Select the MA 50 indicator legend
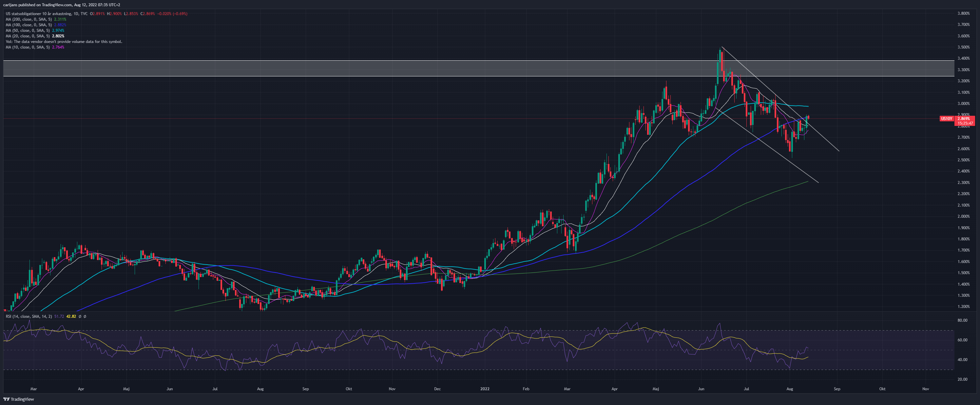 click(x=35, y=30)
